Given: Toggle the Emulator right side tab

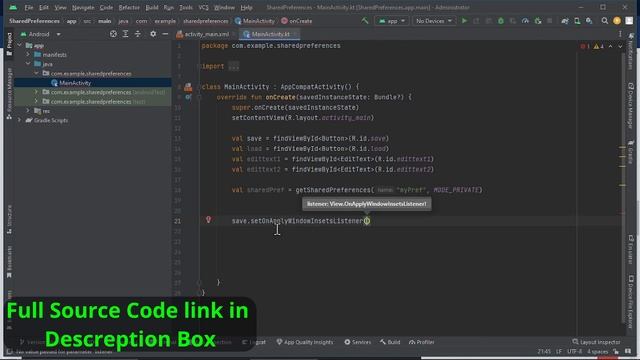Looking at the screenshot, I should click(x=631, y=250).
